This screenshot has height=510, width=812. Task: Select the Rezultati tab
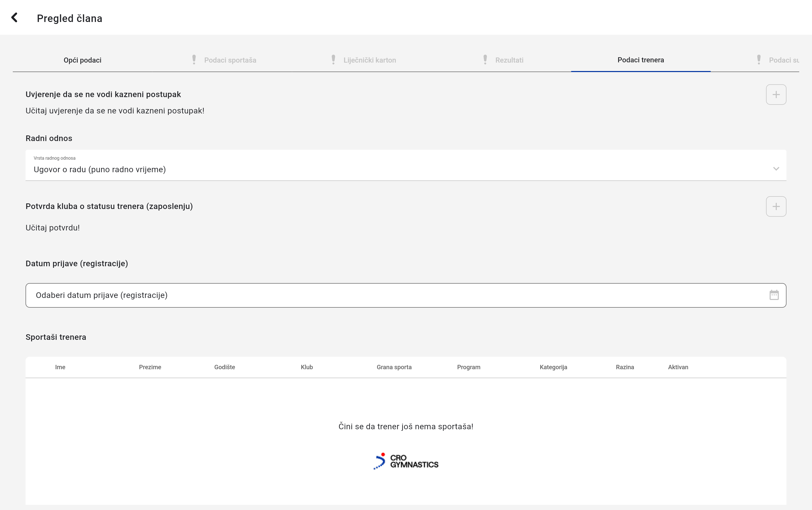coord(509,60)
